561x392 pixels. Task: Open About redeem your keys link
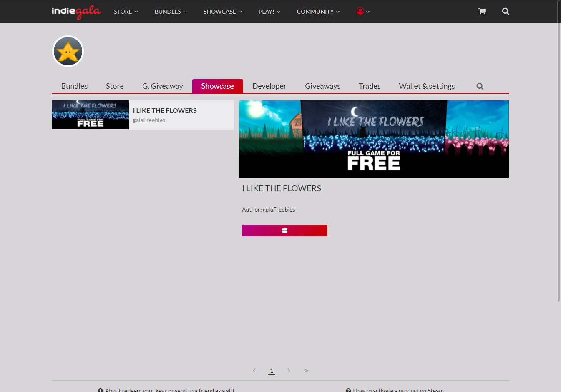click(166, 390)
